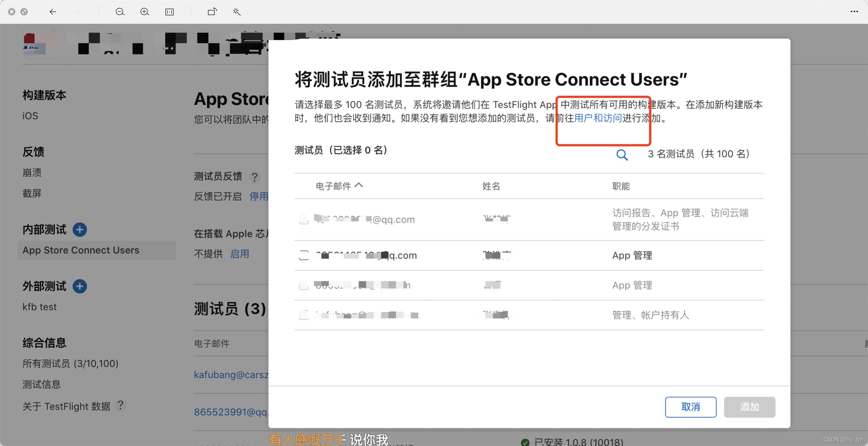Click the 停用 link beside 反馈已开启
Screen dimensions: 868x446
pyautogui.click(x=259, y=196)
